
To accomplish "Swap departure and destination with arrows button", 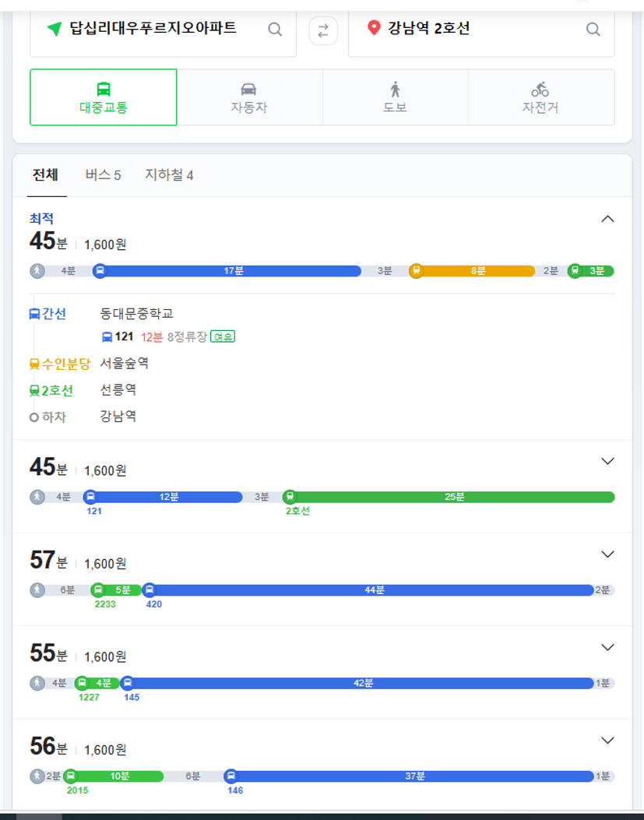I will [x=323, y=31].
